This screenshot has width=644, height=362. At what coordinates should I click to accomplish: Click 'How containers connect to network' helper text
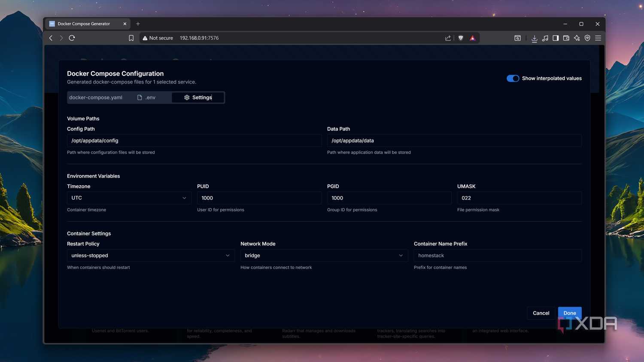point(276,267)
